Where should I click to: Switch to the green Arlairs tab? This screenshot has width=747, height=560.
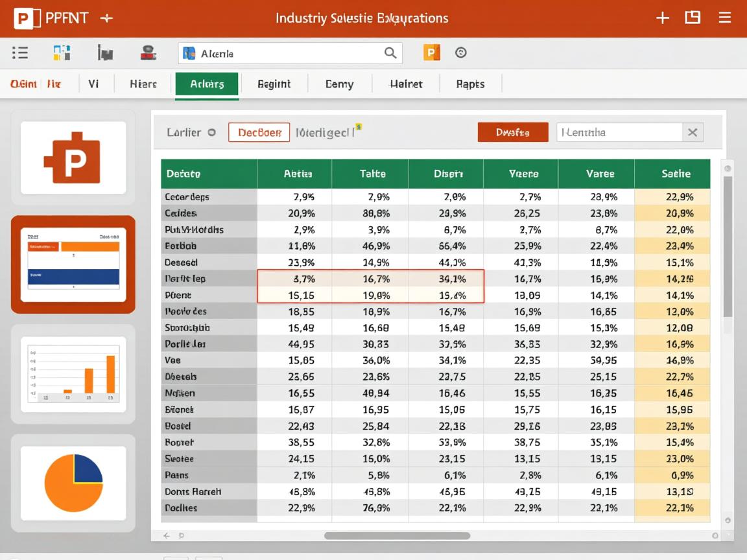[207, 84]
